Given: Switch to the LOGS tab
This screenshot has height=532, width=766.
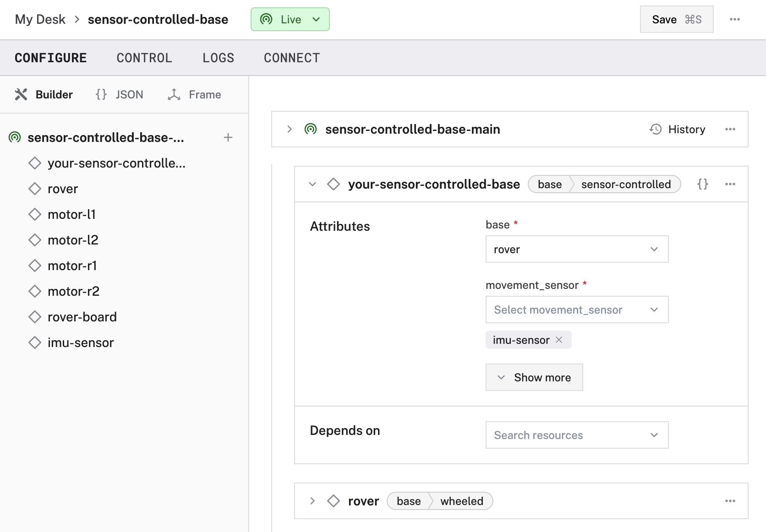Looking at the screenshot, I should (x=218, y=58).
